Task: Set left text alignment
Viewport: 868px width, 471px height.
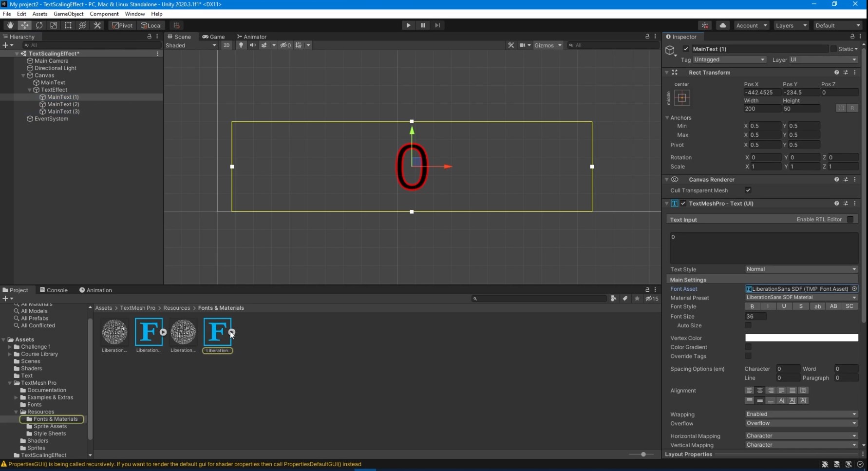Action: coord(749,391)
